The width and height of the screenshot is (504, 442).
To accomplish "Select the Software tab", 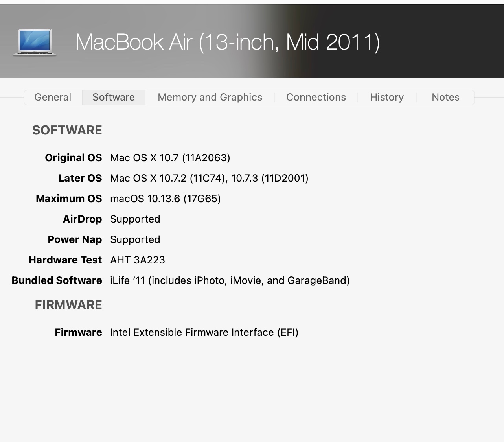I will pyautogui.click(x=114, y=97).
